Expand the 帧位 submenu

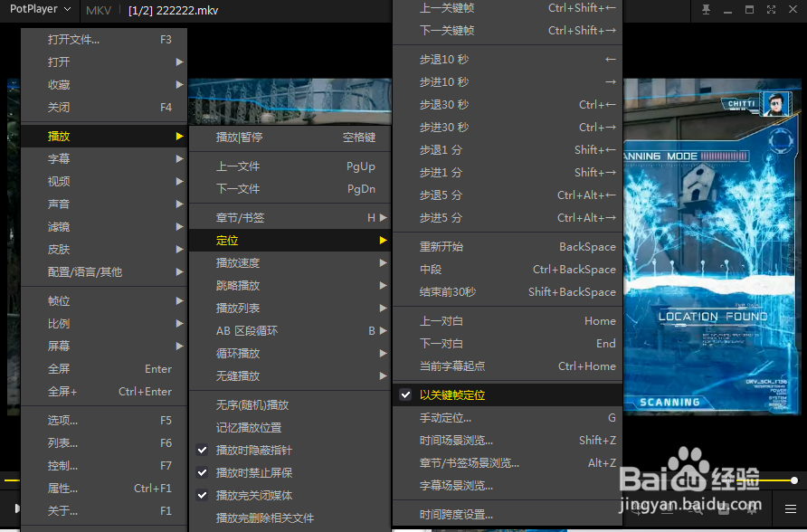[x=104, y=301]
